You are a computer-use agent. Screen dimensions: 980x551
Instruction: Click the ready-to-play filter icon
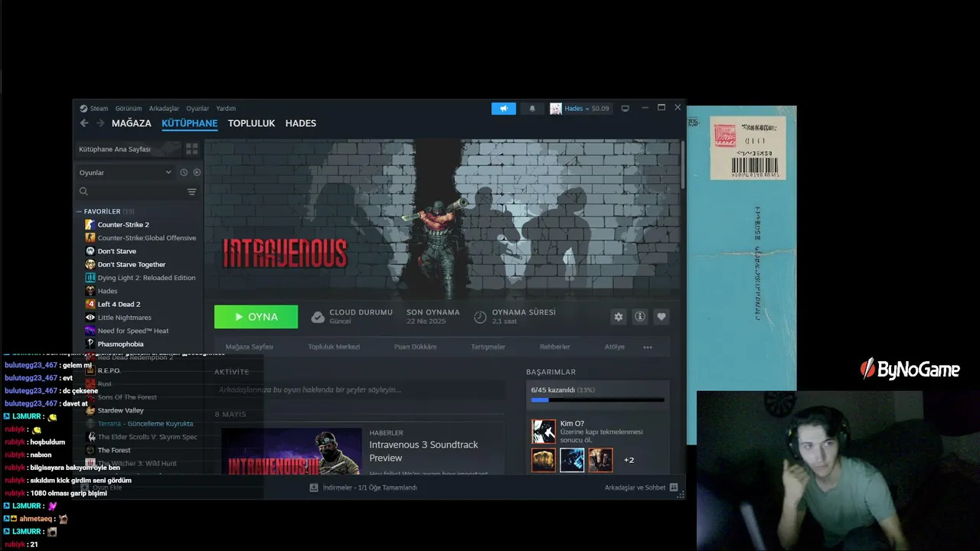[197, 172]
